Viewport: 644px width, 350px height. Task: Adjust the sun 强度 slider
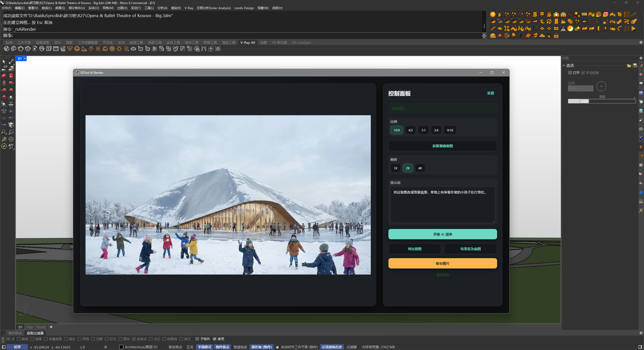point(584,101)
